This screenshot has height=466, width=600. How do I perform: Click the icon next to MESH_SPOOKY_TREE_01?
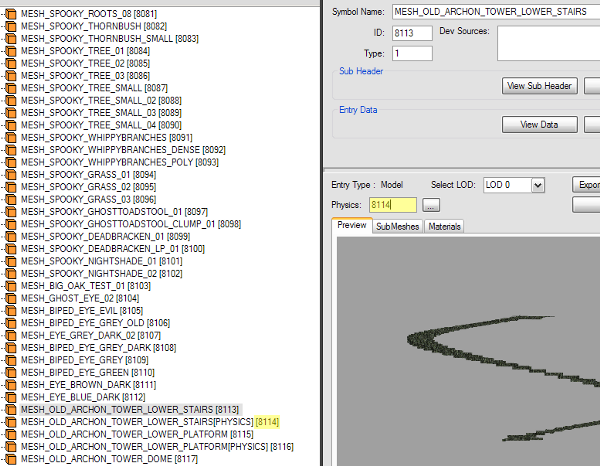point(11,49)
